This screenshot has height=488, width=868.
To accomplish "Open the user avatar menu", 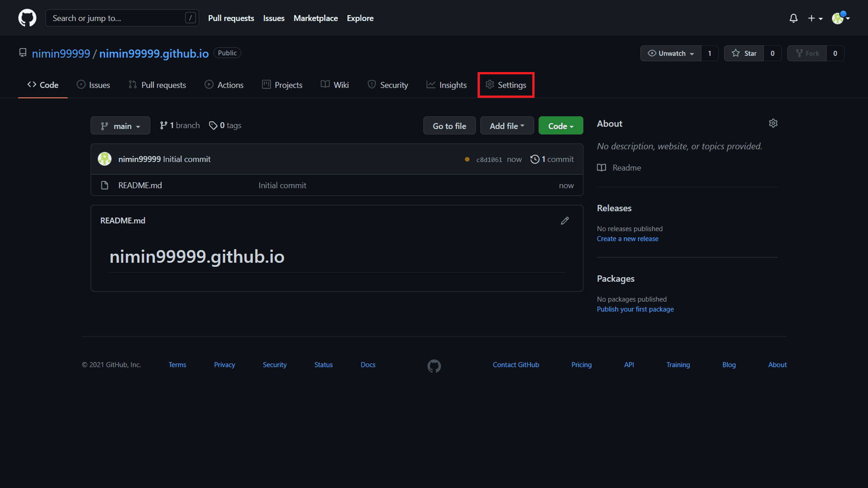I will pyautogui.click(x=841, y=18).
